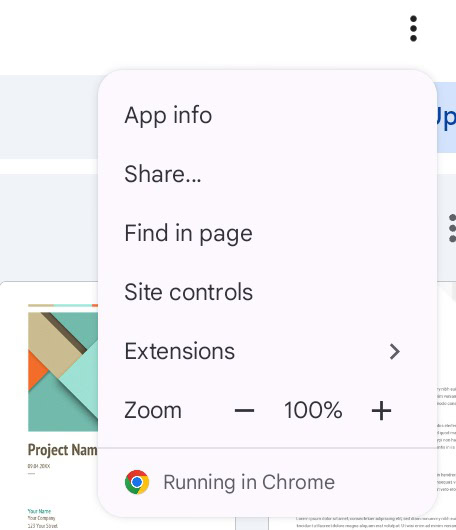Click the 100% zoom value
Viewport: 456px width, 530px height.
(x=313, y=410)
